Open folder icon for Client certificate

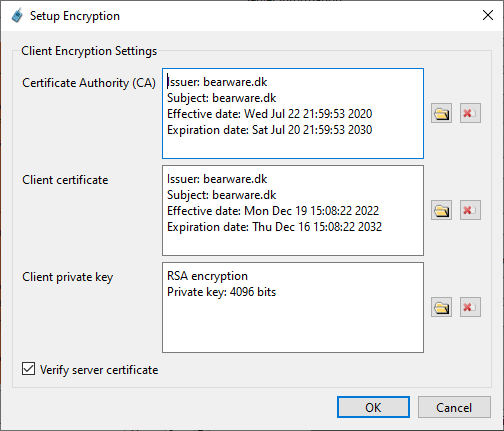click(x=441, y=210)
